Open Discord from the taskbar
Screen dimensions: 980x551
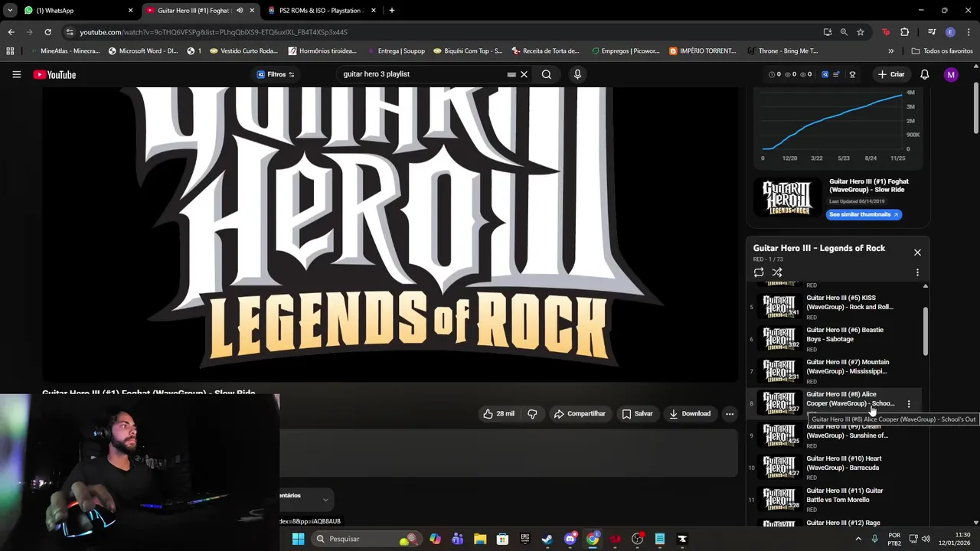[570, 539]
